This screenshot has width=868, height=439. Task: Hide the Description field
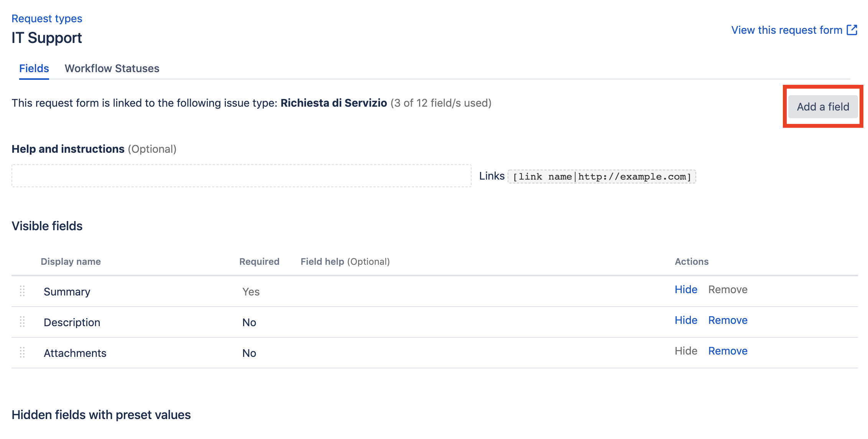[x=686, y=320]
